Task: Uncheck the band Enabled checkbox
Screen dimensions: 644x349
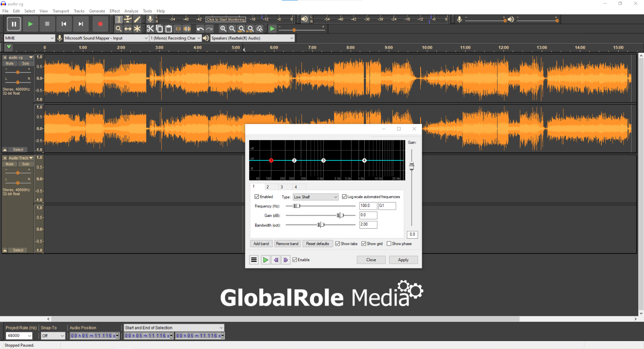Action: coord(257,197)
